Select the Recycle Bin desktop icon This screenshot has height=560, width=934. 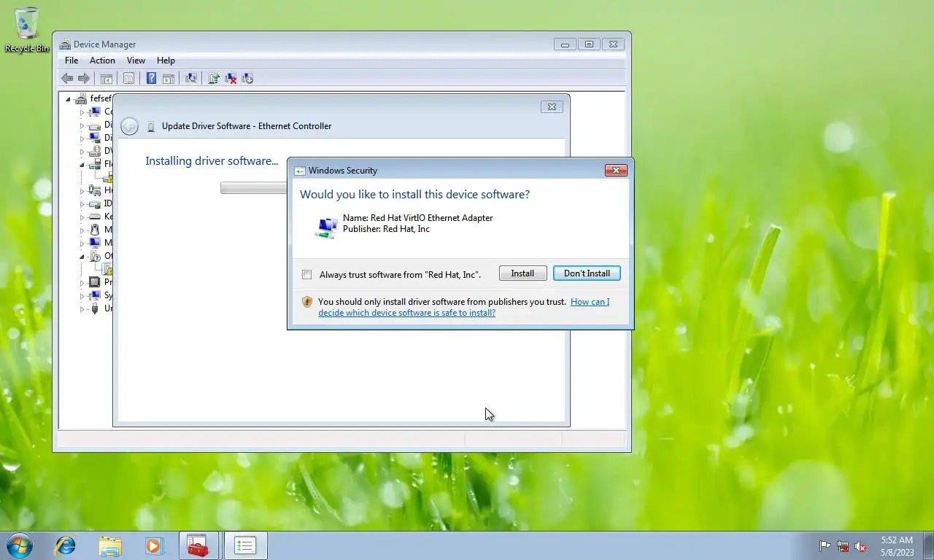(x=27, y=30)
